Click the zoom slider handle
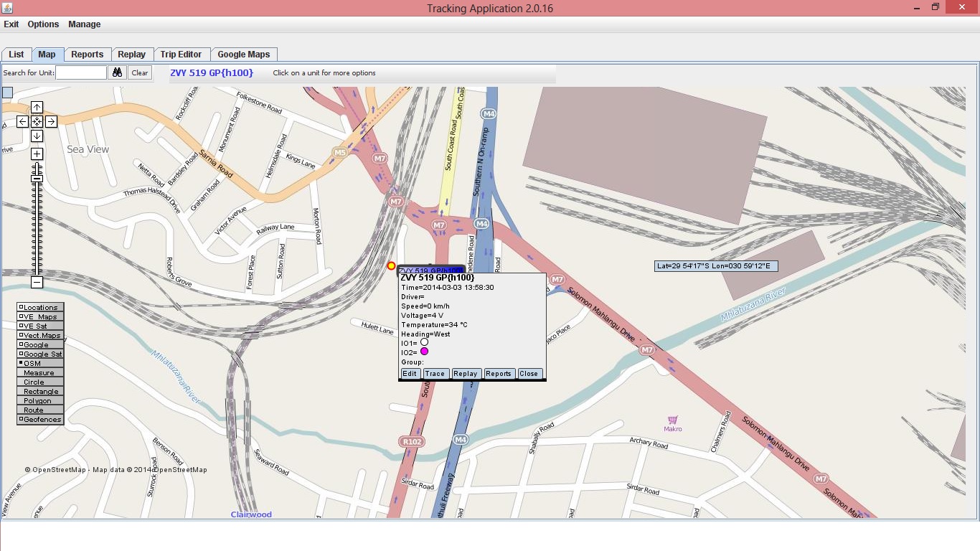 point(37,179)
